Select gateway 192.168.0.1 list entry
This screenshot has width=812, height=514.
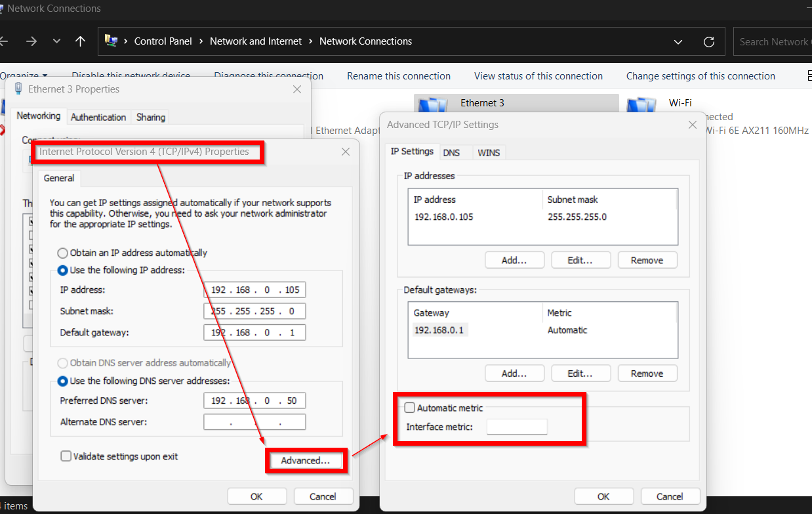point(439,330)
